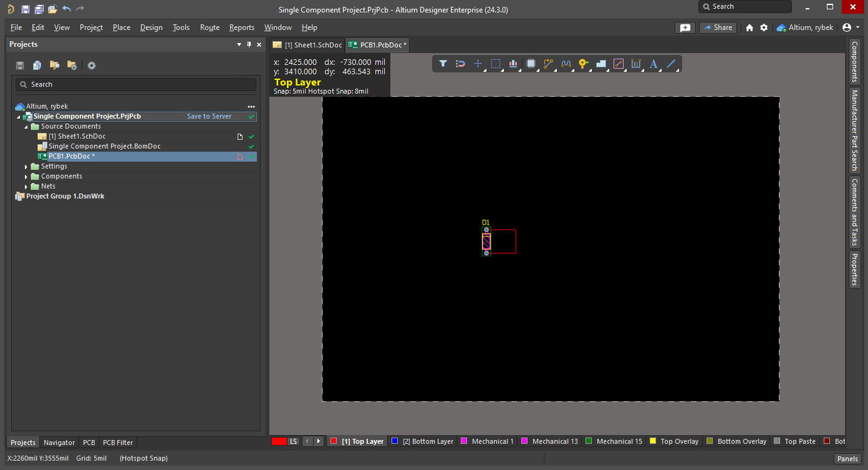Click the LS layer set button
The width and height of the screenshot is (868, 470).
tap(294, 441)
